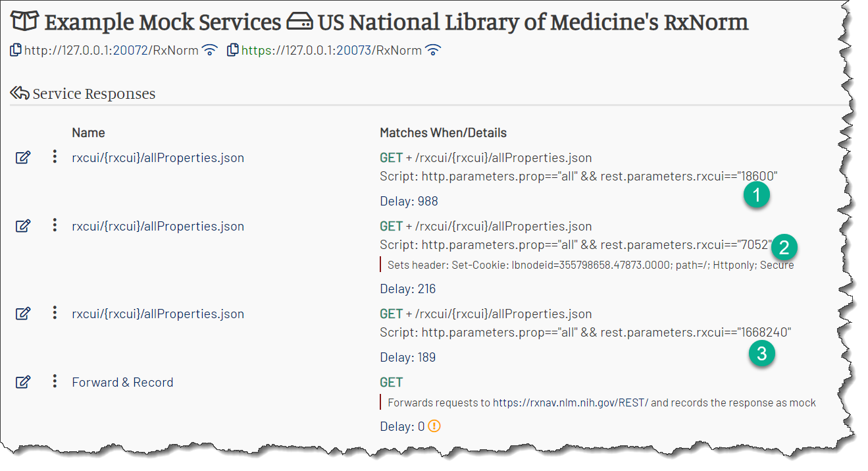Select first rxcui/{rxcui}/allProperties.json response name
Image resolution: width=868 pixels, height=471 pixels.
click(x=158, y=158)
